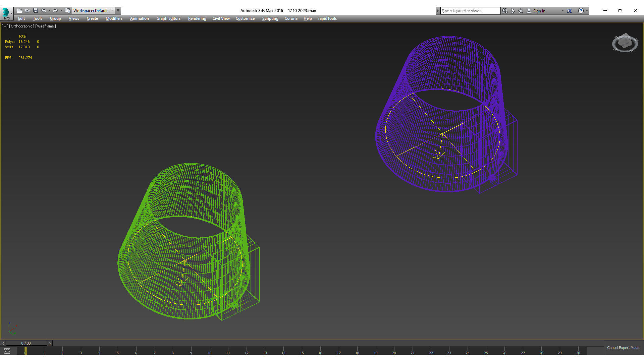Viewport: 644px width, 362px height.
Task: Click the Sign In link
Action: [x=539, y=11]
